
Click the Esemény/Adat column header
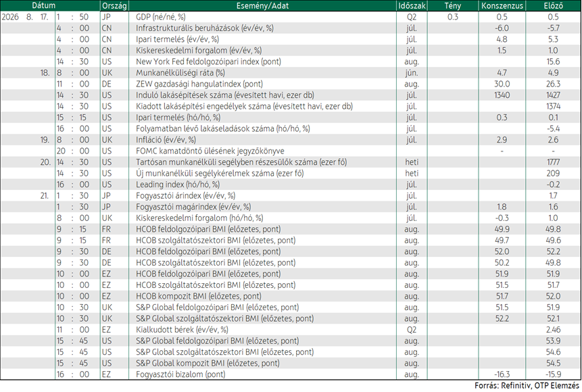[262, 5]
